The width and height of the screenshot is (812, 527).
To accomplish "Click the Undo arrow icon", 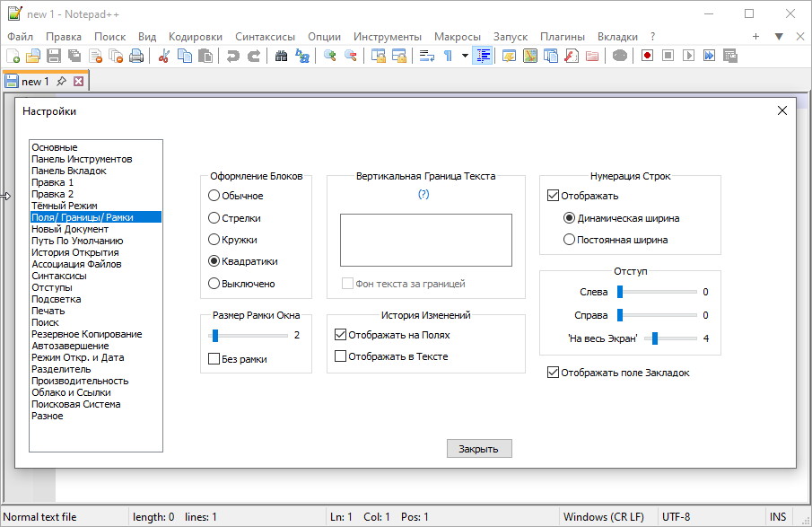I will [233, 56].
